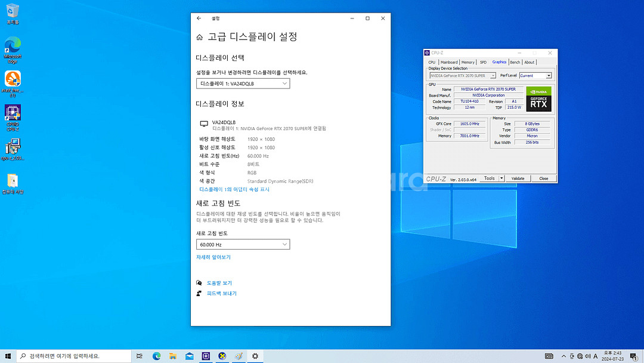Switch to CPU-Z on the taskbar
This screenshot has width=644, height=363.
tap(206, 356)
